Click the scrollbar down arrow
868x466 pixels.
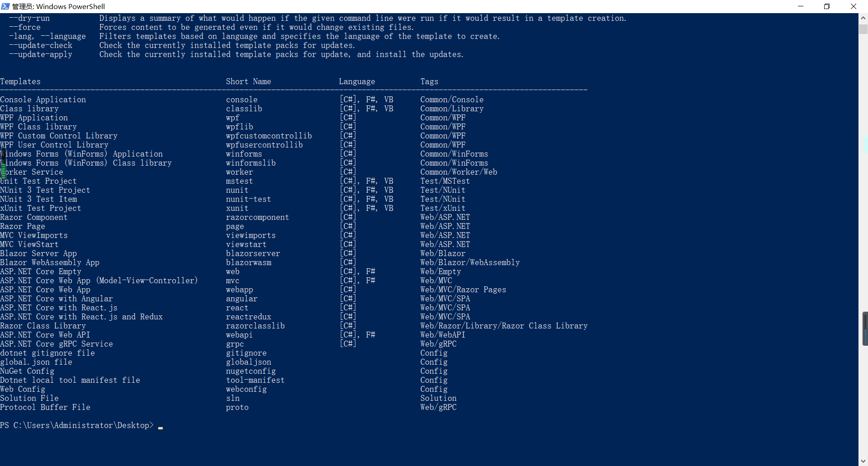pyautogui.click(x=863, y=461)
